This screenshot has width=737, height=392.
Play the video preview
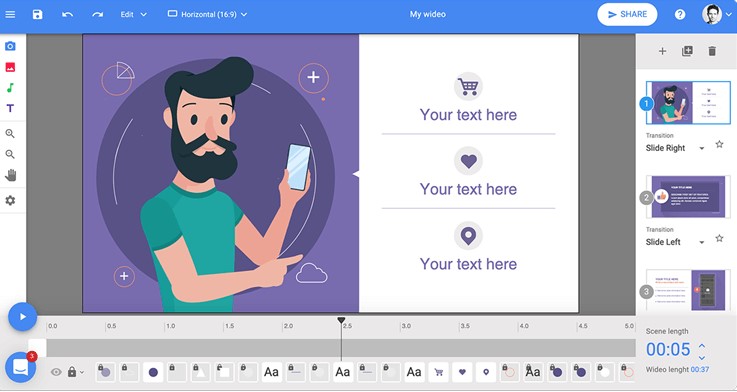[x=22, y=317]
